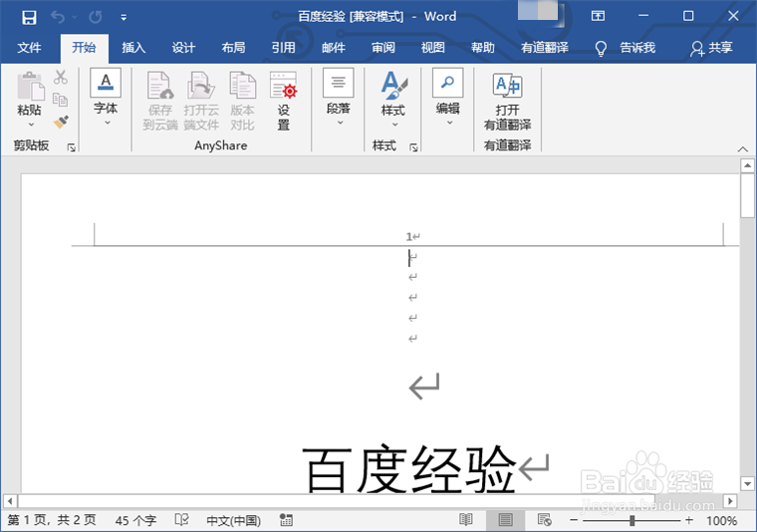757x532 pixels.
Task: Zoom in with the plus button
Action: 689,520
